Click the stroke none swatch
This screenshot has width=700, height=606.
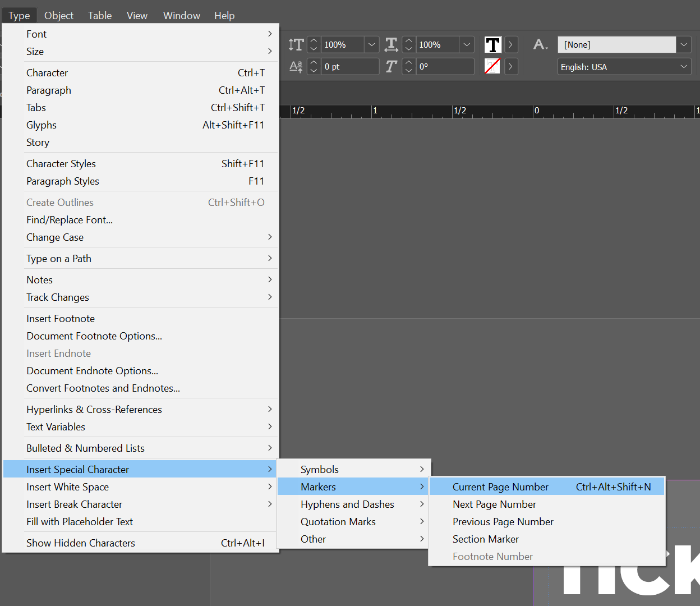click(x=492, y=66)
